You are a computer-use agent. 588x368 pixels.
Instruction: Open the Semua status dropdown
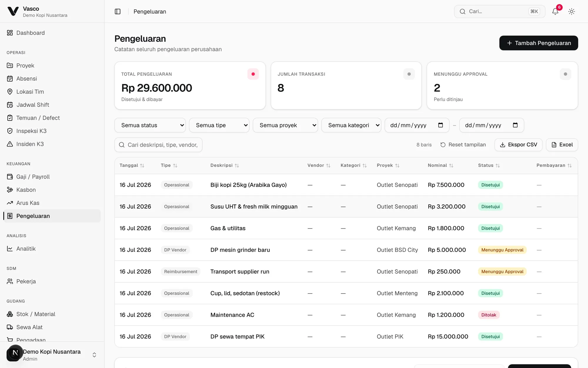150,125
